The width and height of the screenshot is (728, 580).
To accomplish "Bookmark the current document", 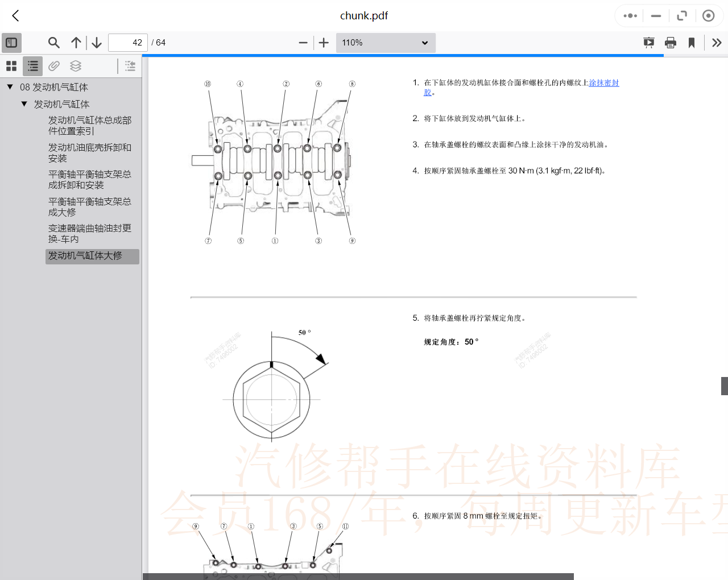I will (691, 43).
